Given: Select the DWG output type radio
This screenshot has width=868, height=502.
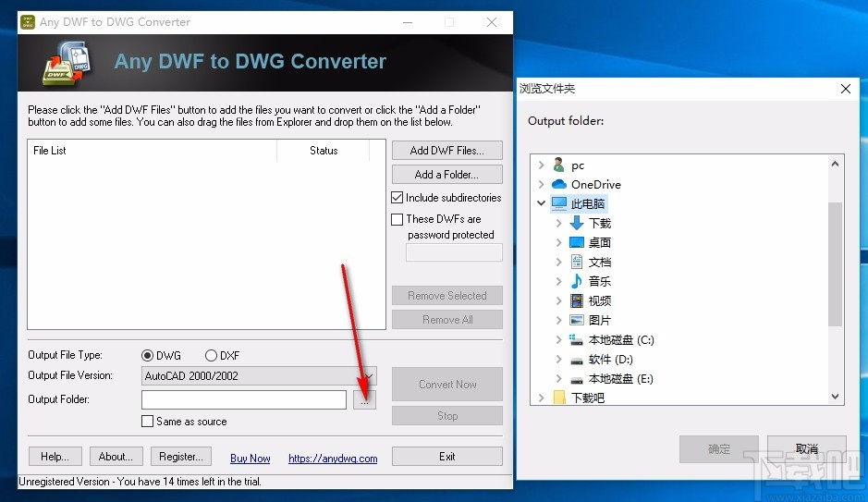Looking at the screenshot, I should [x=147, y=355].
